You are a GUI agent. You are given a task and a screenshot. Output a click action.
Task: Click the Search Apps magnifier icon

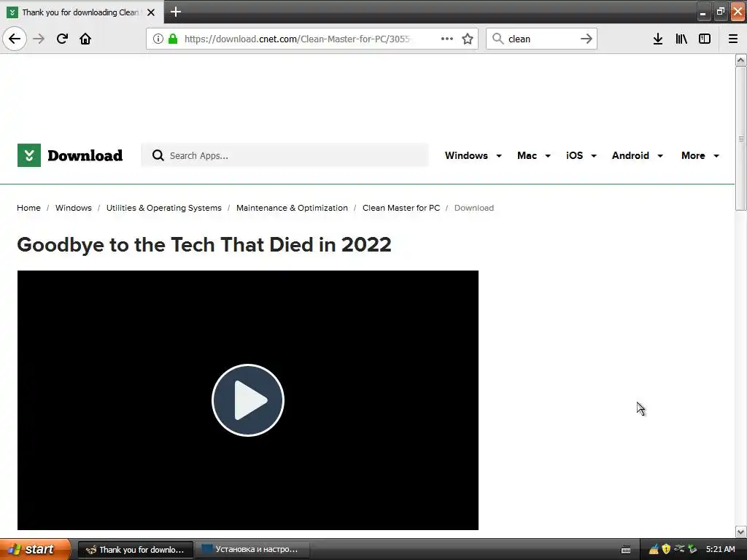point(158,155)
